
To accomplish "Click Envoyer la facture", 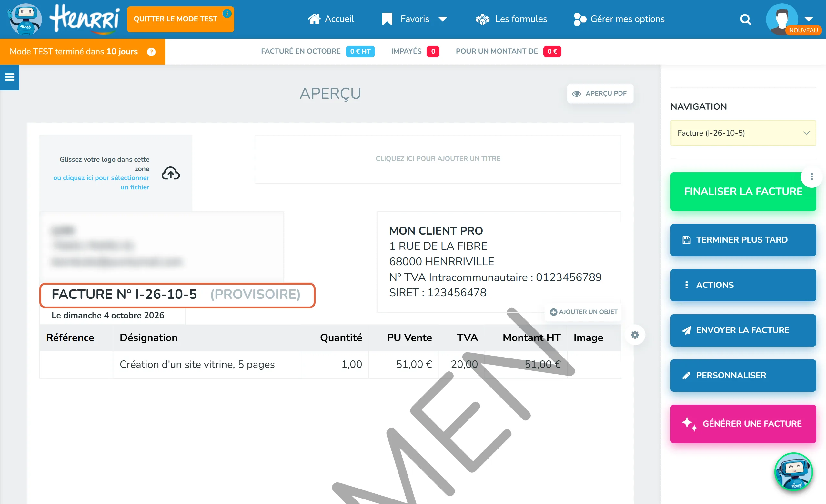I will (x=743, y=330).
